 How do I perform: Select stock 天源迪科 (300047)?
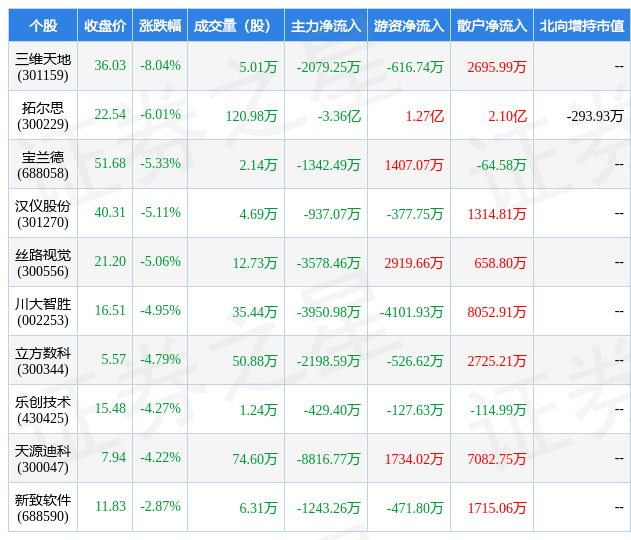coord(43,459)
